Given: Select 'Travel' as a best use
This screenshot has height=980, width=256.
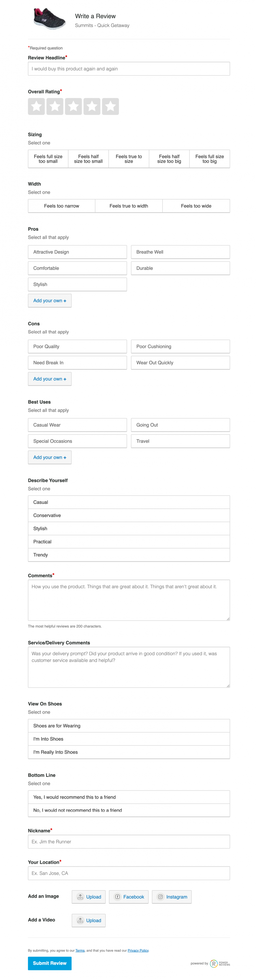Looking at the screenshot, I should coord(180,441).
